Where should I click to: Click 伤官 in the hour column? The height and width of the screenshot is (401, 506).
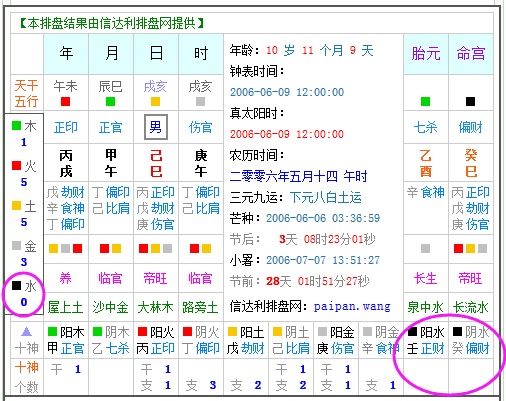pyautogui.click(x=201, y=127)
